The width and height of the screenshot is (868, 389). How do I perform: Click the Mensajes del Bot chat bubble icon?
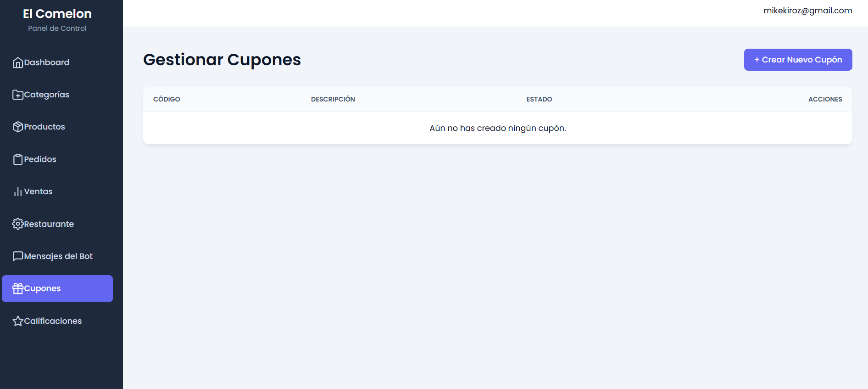(x=18, y=256)
